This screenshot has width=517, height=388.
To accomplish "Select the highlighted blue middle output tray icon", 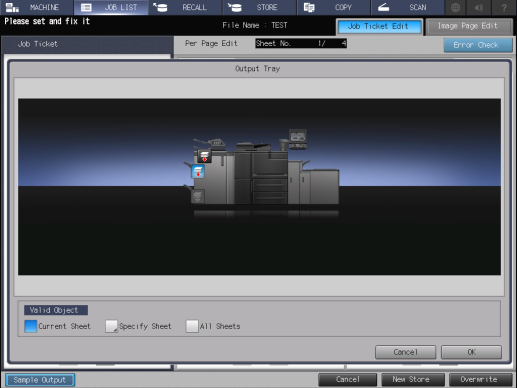I will point(198,172).
